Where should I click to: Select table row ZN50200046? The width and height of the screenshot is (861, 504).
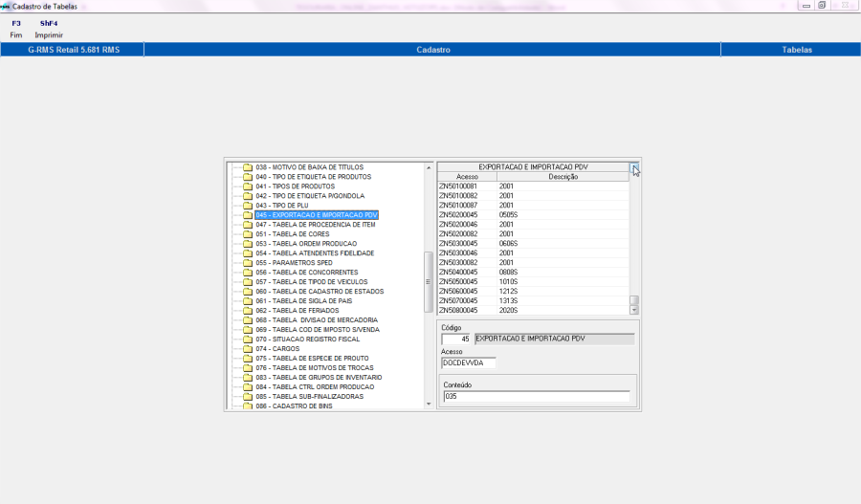point(533,225)
